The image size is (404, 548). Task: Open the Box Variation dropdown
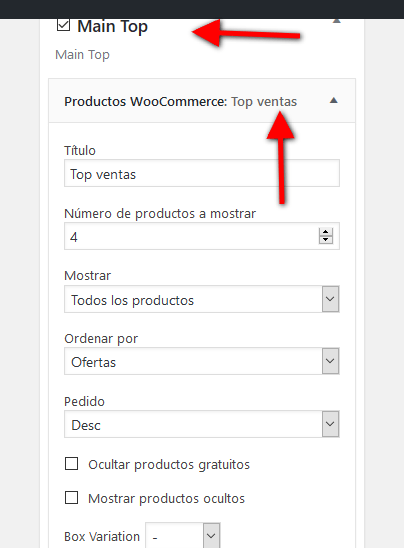pos(183,535)
